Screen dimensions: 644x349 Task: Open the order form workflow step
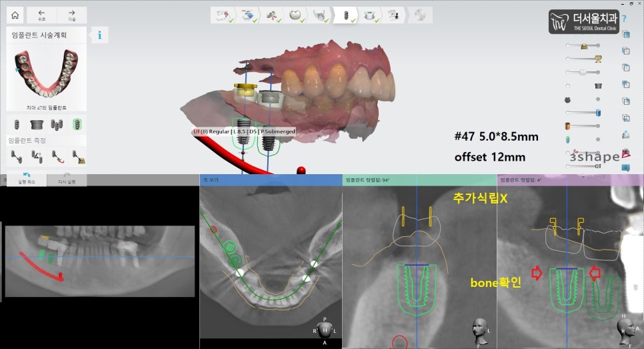click(x=222, y=15)
